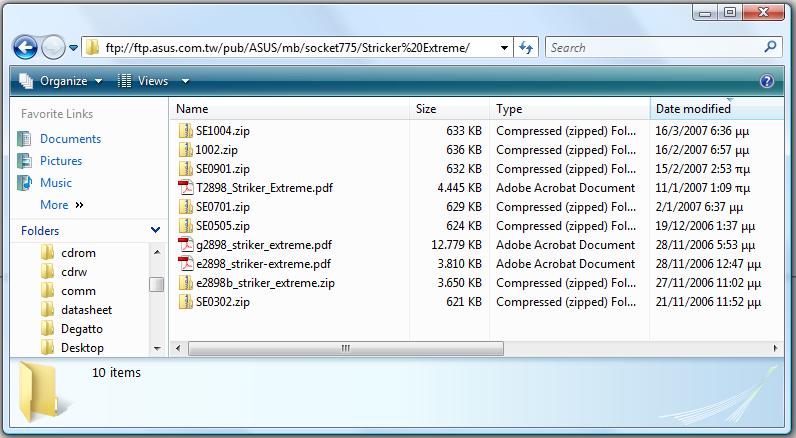796x438 pixels.
Task: Click date 21/11/2006 11:52 μμ
Action: click(x=708, y=302)
